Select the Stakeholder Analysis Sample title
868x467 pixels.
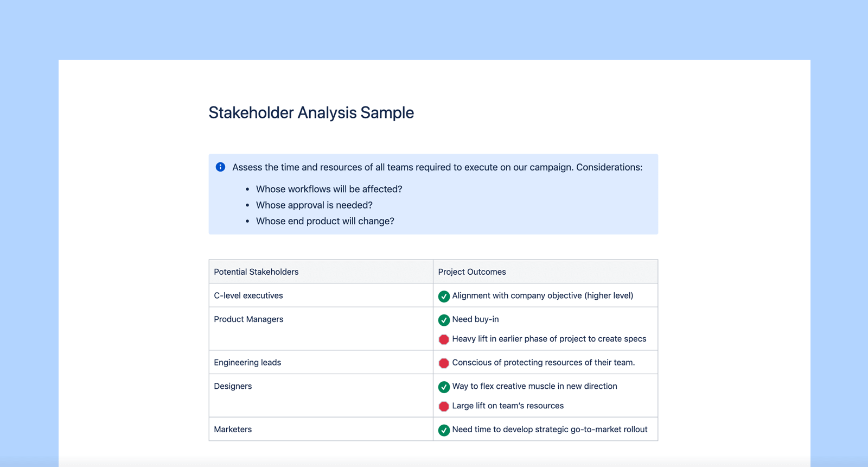pyautogui.click(x=311, y=113)
